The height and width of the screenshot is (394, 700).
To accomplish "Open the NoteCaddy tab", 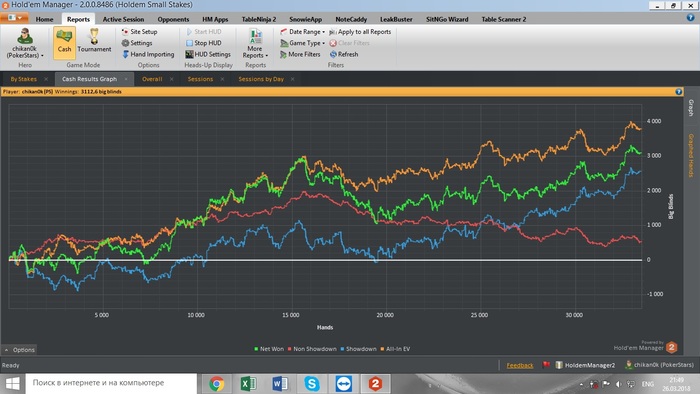I will (x=351, y=19).
